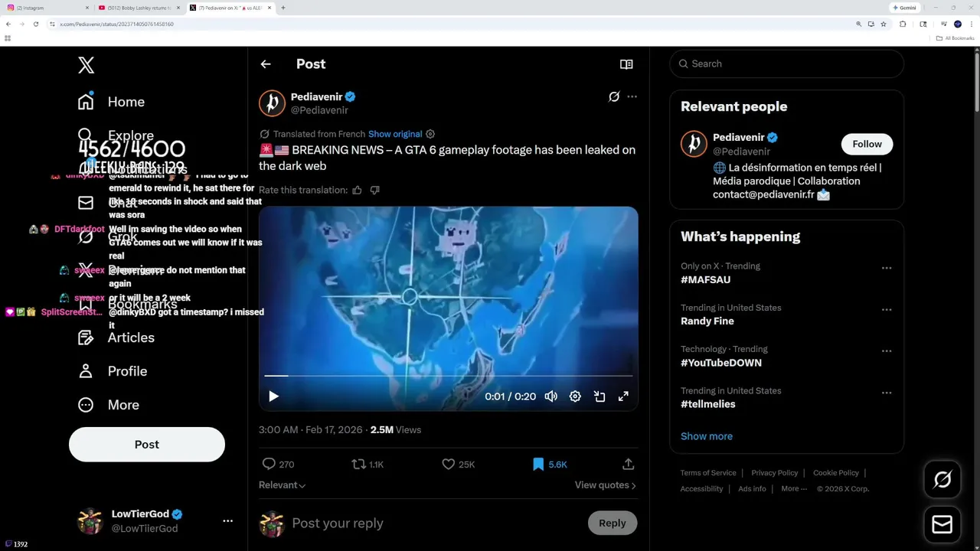980x551 pixels.
Task: Open LowTierGod account options dots
Action: tap(227, 521)
